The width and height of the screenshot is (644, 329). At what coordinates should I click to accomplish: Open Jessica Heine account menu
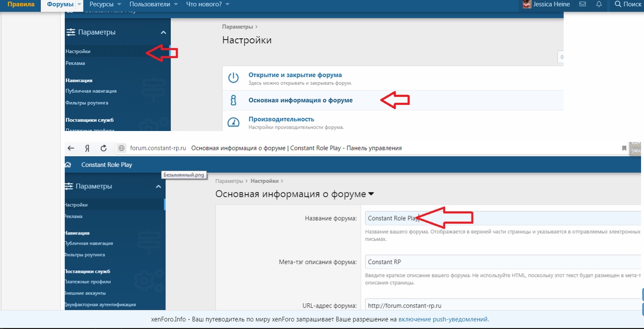(x=546, y=5)
